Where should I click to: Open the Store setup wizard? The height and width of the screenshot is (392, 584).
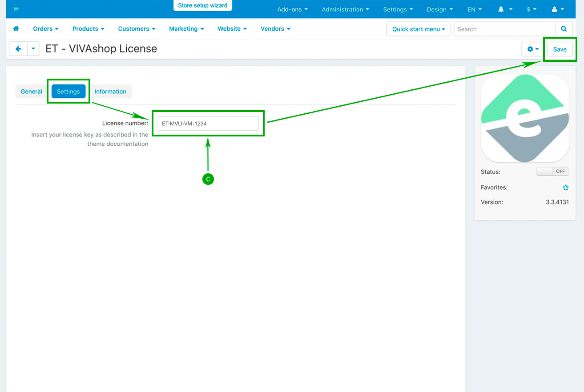(202, 6)
